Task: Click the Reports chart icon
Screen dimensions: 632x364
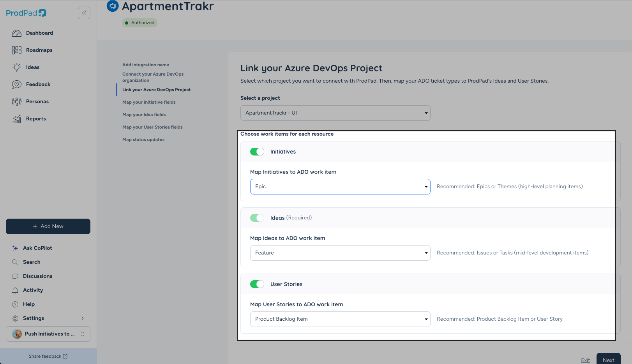Action: (17, 119)
